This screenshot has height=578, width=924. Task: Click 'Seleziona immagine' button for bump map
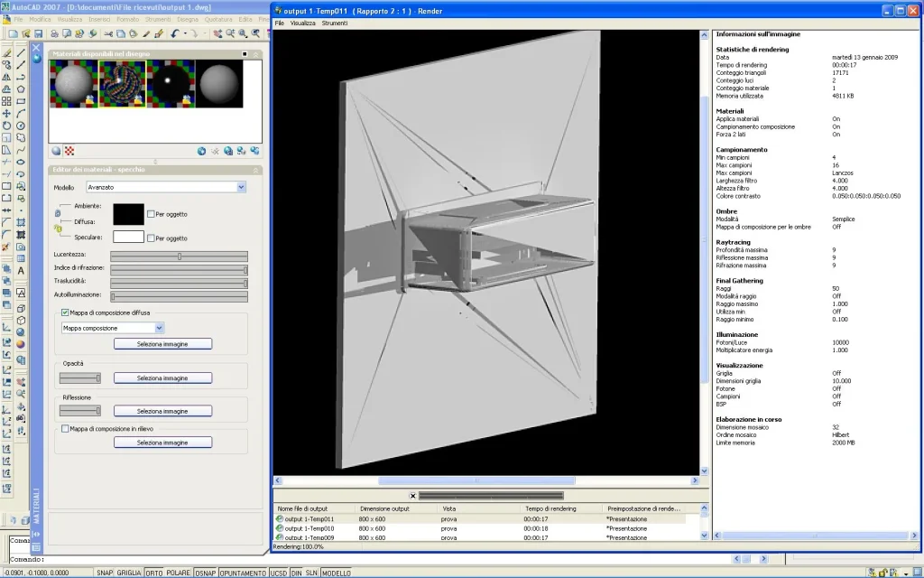[162, 443]
